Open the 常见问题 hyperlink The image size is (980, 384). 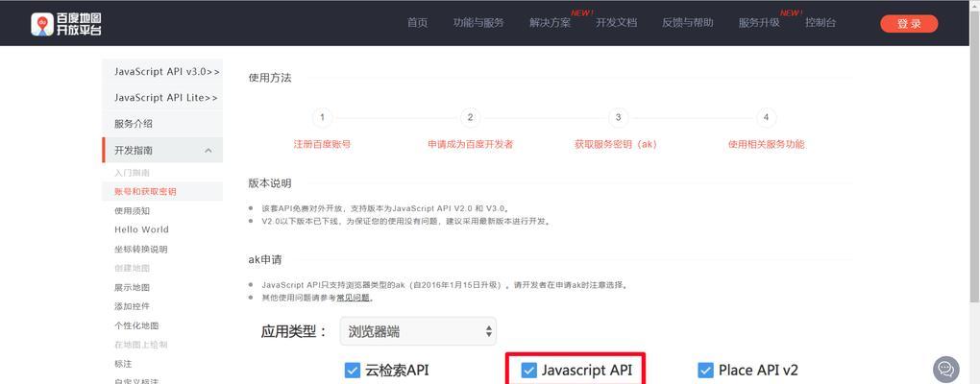tap(354, 298)
